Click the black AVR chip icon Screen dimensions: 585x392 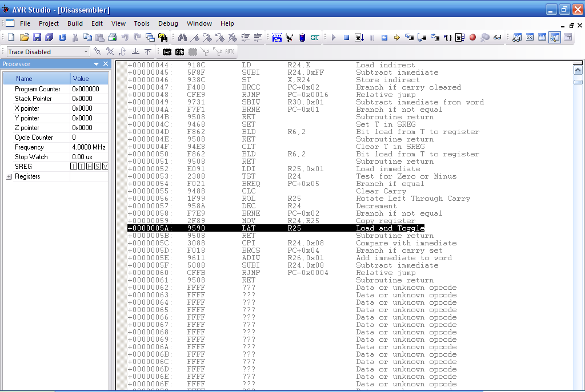[x=180, y=52]
